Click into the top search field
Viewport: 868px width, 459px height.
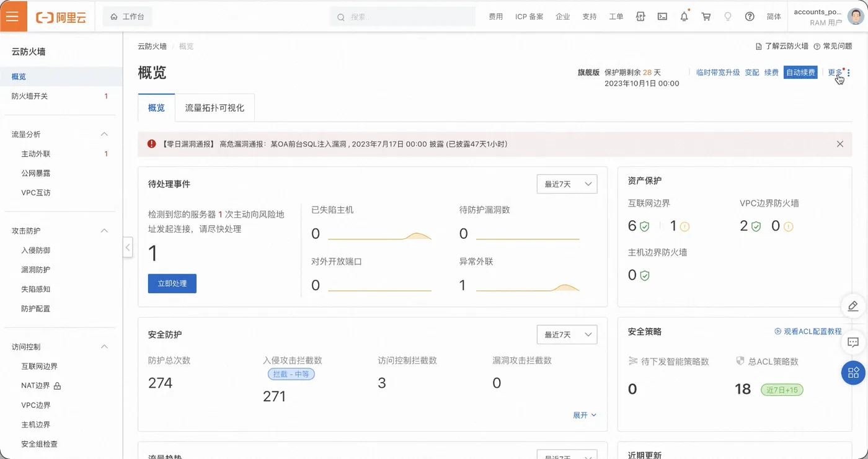click(402, 17)
